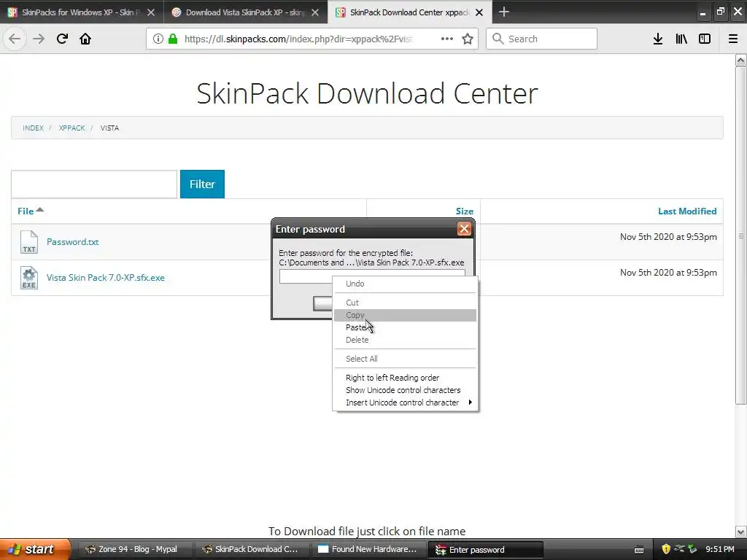Open the library bookmarks icon

point(681,39)
